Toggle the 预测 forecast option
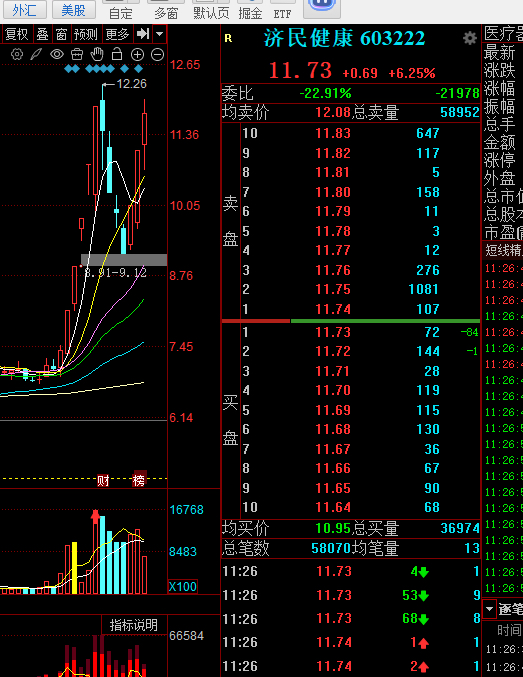The width and height of the screenshot is (523, 677). pos(86,34)
